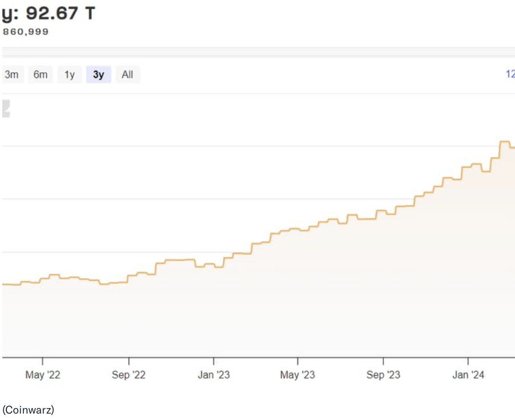The image size is (515, 420).
Task: Click the blue "12" link at right edge
Action: point(510,74)
